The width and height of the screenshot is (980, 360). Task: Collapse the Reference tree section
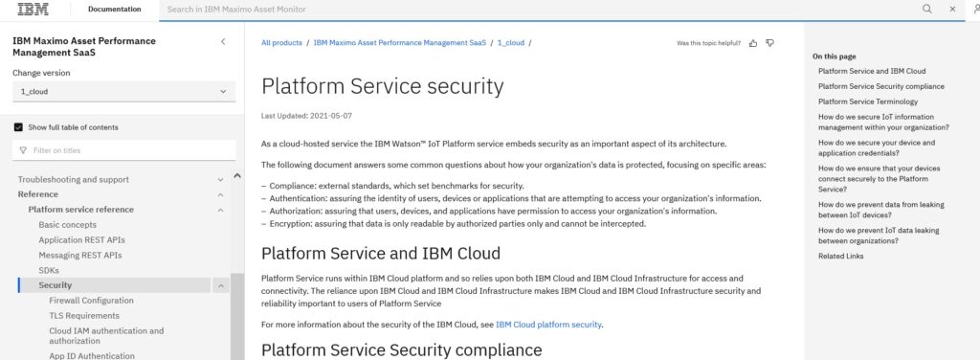(x=220, y=195)
